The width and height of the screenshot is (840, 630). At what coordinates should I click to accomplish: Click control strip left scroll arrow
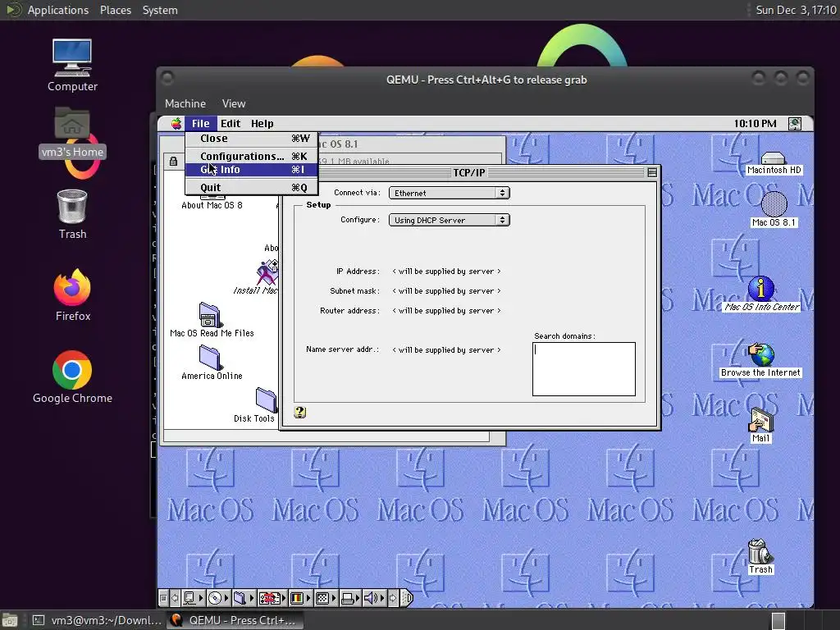pyautogui.click(x=175, y=598)
